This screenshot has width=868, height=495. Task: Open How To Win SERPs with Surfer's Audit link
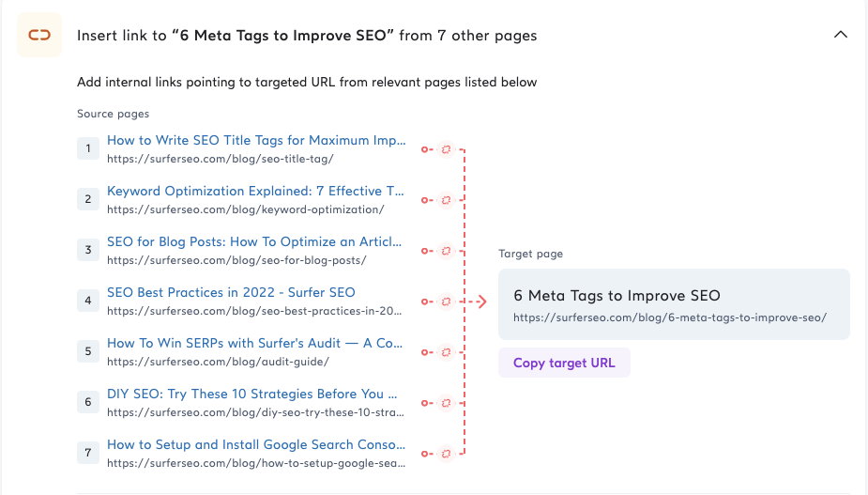[254, 343]
